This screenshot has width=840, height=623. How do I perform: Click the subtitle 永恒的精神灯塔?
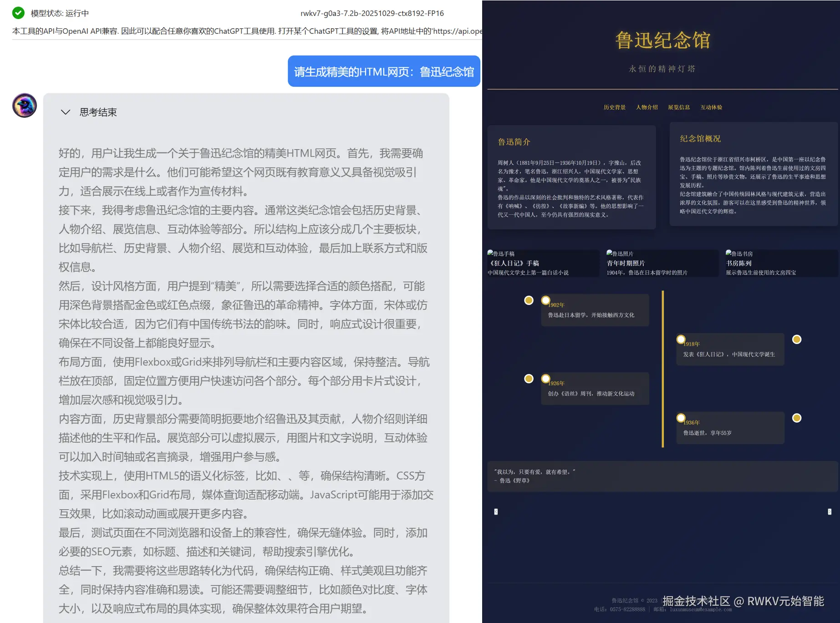(662, 69)
